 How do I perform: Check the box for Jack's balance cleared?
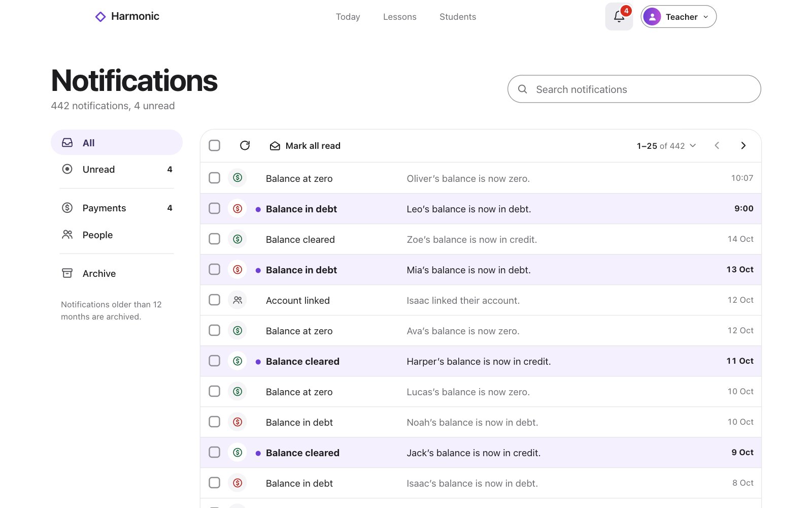tap(215, 452)
